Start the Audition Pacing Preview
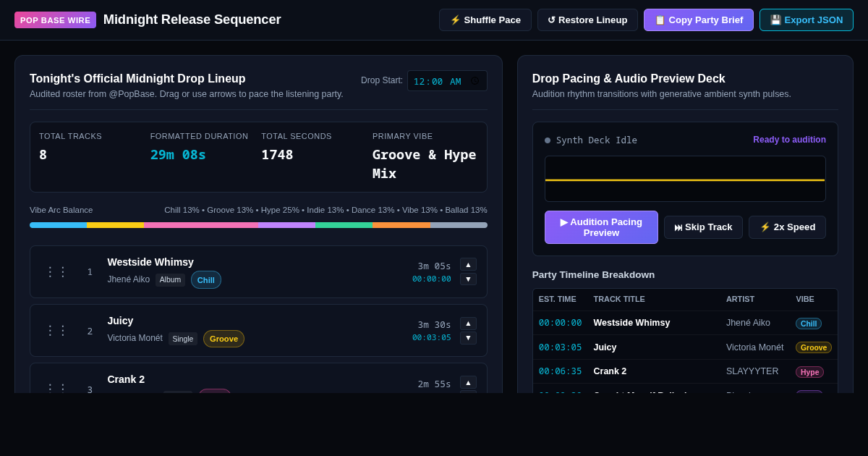The image size is (868, 456). (601, 227)
